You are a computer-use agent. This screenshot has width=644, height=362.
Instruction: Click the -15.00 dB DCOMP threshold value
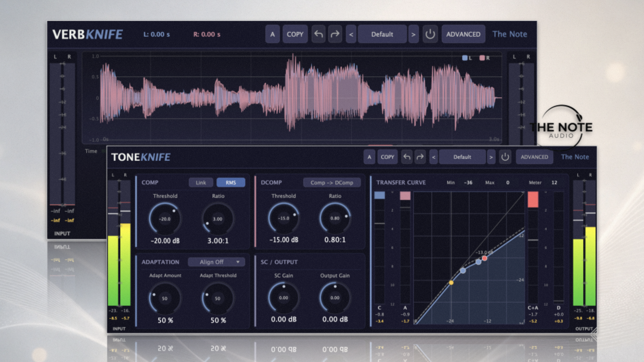point(284,240)
